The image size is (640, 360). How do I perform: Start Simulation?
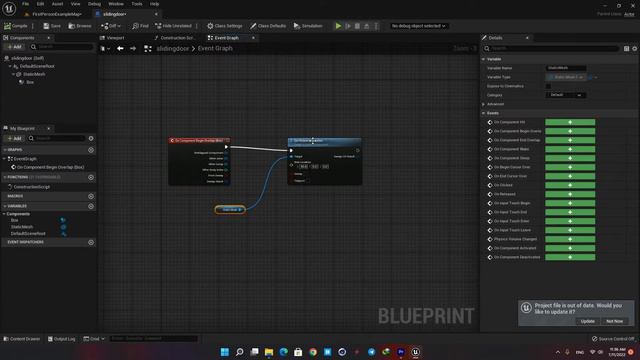click(x=308, y=26)
